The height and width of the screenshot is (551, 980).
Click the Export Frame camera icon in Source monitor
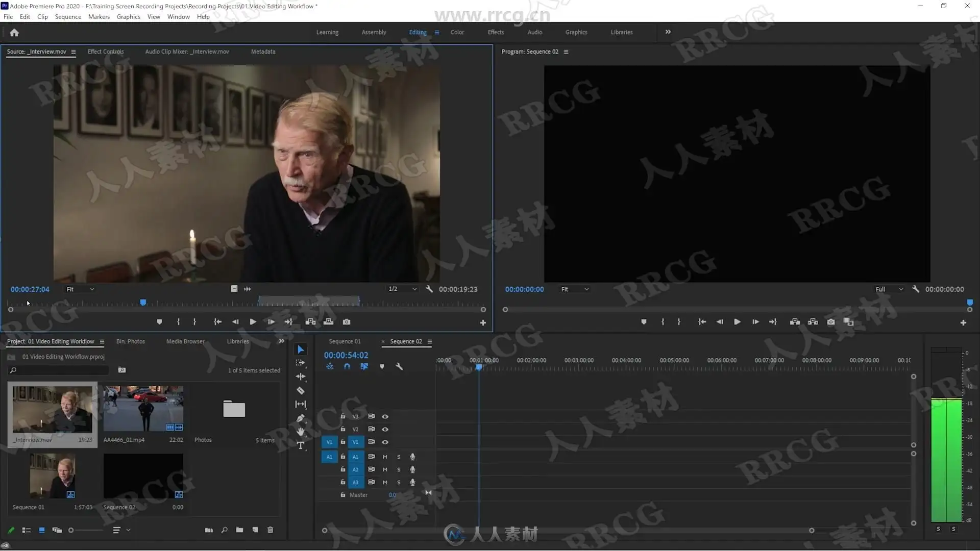tap(347, 322)
